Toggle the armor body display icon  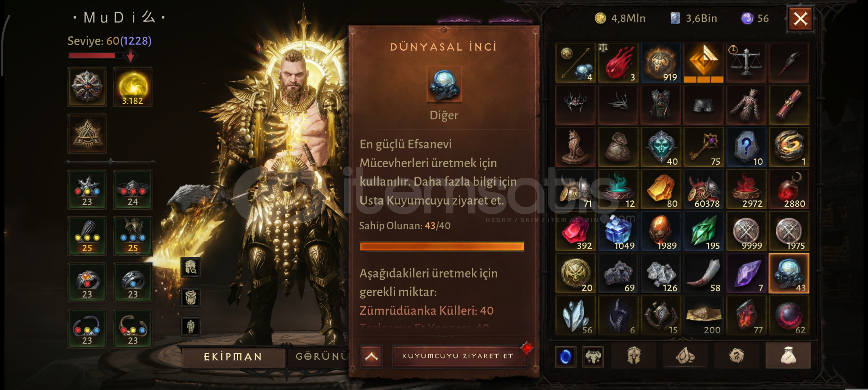click(x=191, y=297)
